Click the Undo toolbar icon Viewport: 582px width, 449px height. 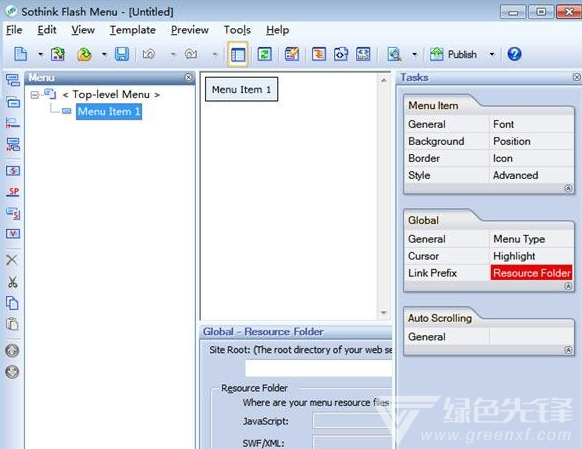point(149,54)
